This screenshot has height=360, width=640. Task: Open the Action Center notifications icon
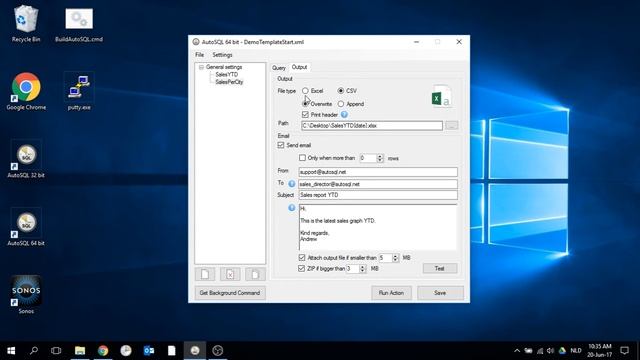click(x=624, y=351)
